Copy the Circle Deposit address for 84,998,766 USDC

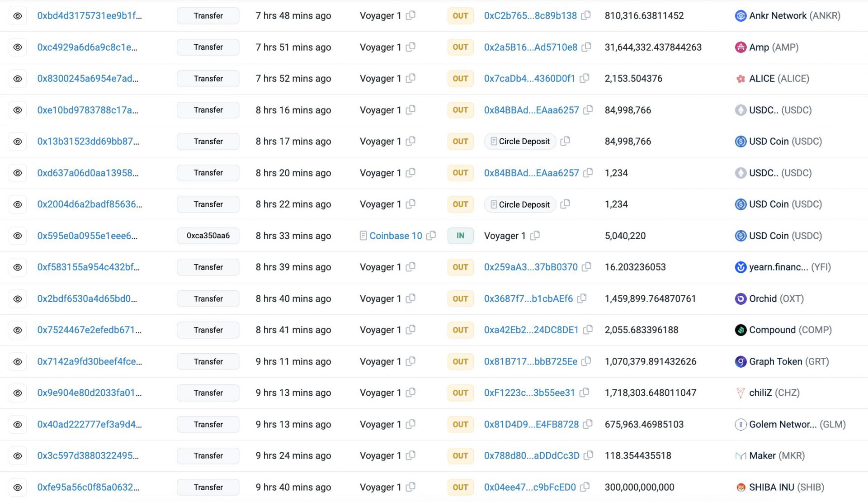(x=565, y=141)
